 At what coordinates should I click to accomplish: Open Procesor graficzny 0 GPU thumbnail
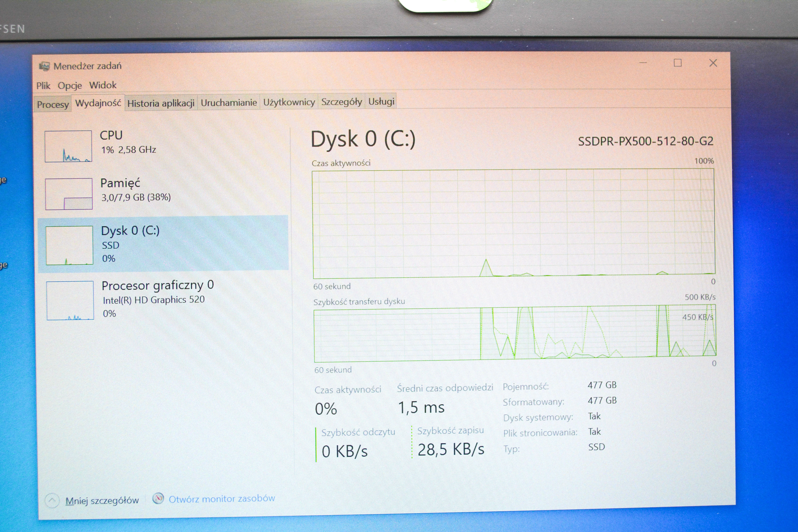[x=70, y=300]
